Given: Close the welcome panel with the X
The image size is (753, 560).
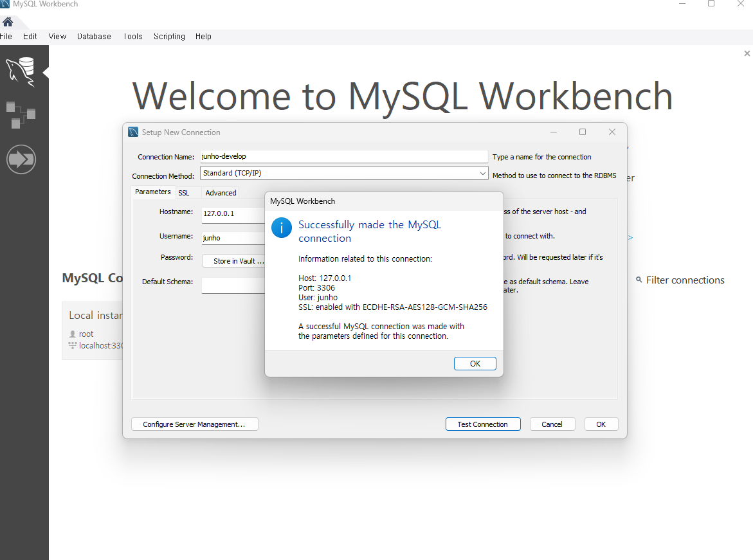Looking at the screenshot, I should pos(747,53).
